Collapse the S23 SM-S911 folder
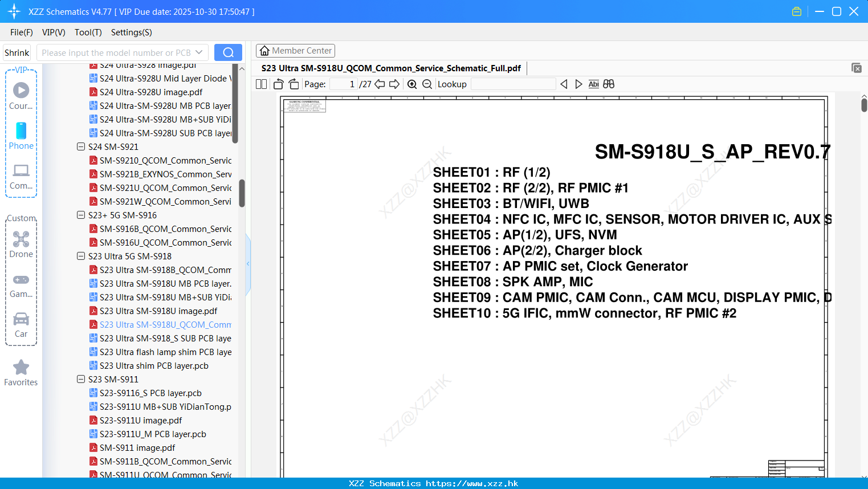The image size is (868, 489). point(81,379)
